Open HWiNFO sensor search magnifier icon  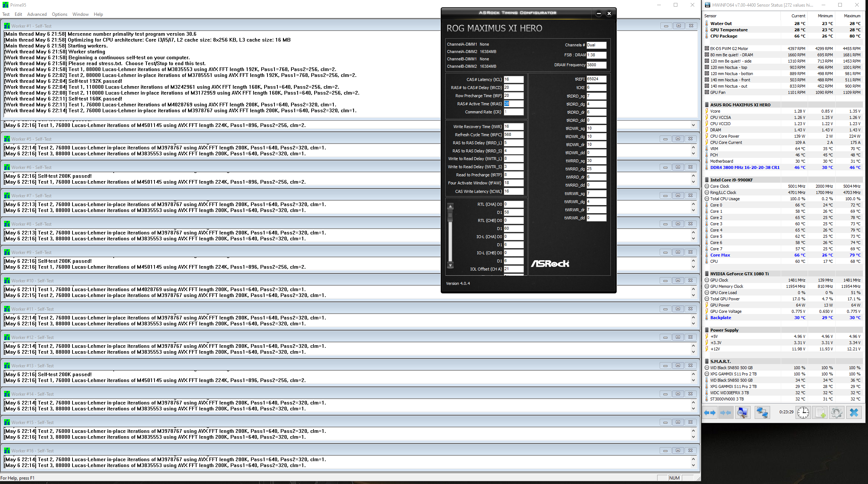pos(743,413)
